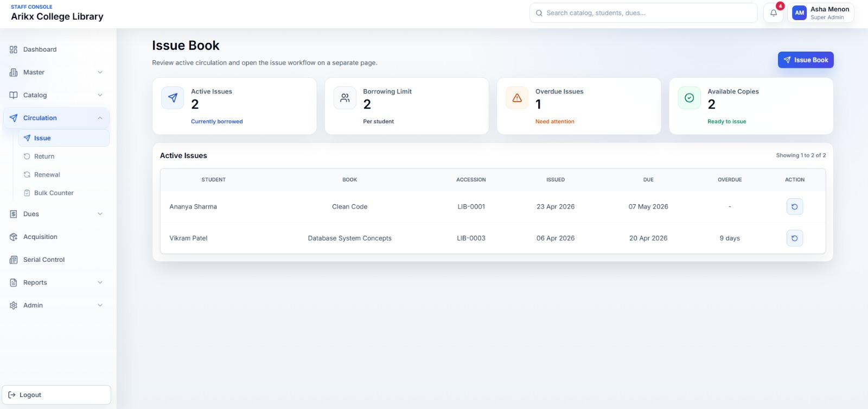Click return icon for Vikram Patel's row

click(x=794, y=238)
